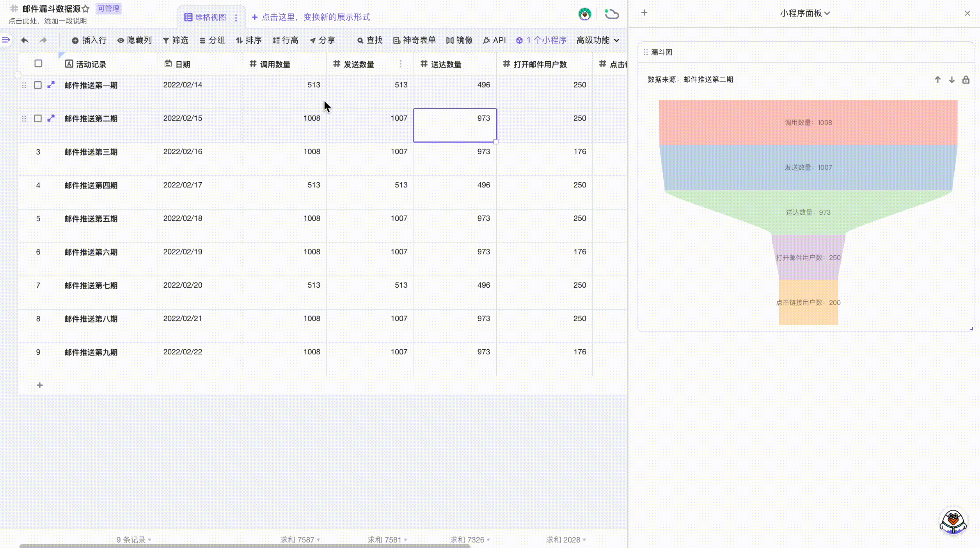
Task: Toggle the select-all header checkbox
Action: pyautogui.click(x=38, y=64)
